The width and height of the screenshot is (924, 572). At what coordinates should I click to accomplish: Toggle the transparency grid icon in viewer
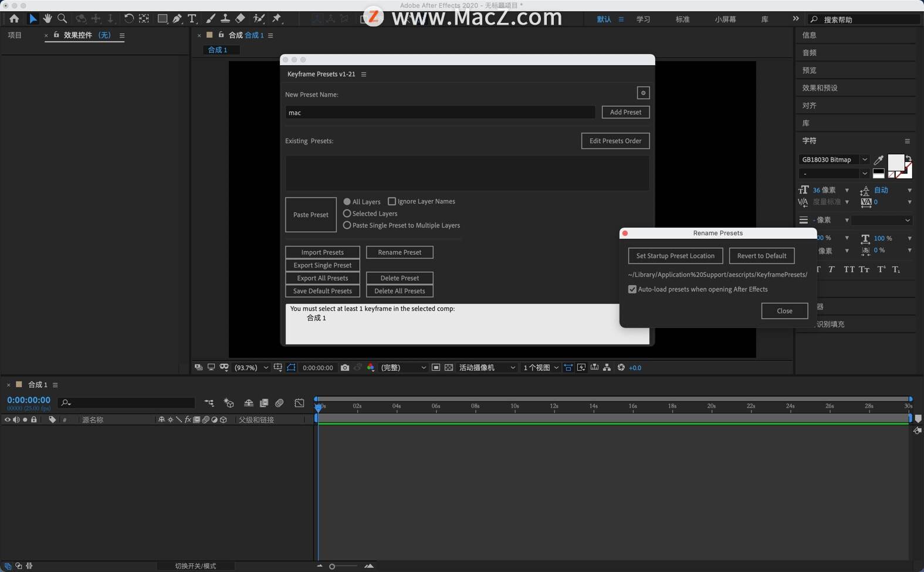click(x=449, y=368)
